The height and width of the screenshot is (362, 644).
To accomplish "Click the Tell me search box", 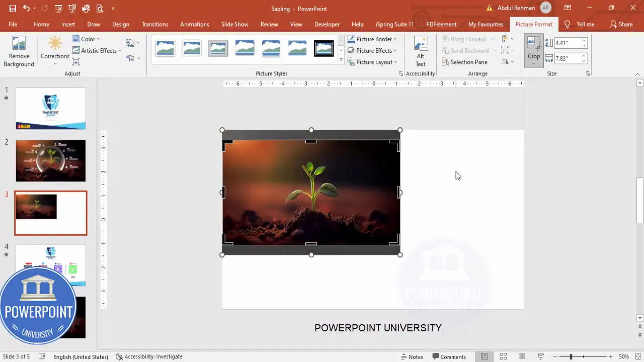I will tap(580, 24).
